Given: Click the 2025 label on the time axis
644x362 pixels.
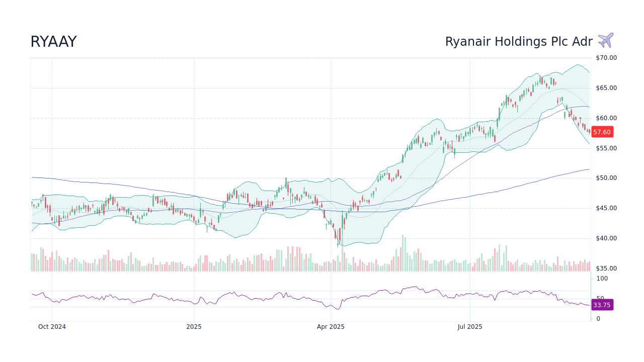Looking at the screenshot, I should [x=194, y=326].
